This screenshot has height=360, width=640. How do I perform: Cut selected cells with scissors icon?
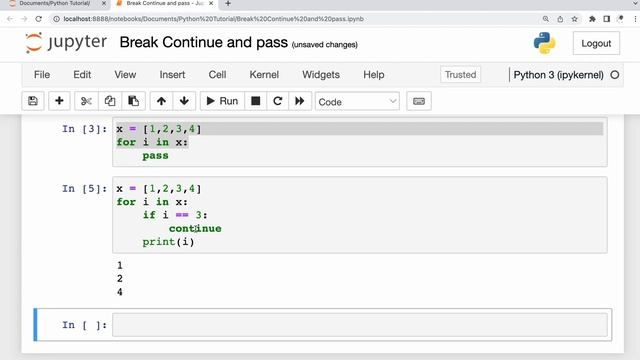pos(86,101)
